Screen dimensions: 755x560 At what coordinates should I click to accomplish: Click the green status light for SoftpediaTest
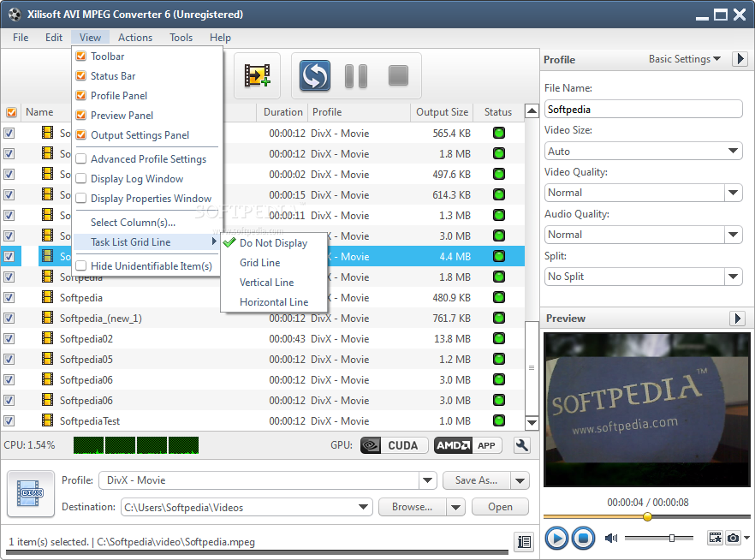pyautogui.click(x=499, y=420)
